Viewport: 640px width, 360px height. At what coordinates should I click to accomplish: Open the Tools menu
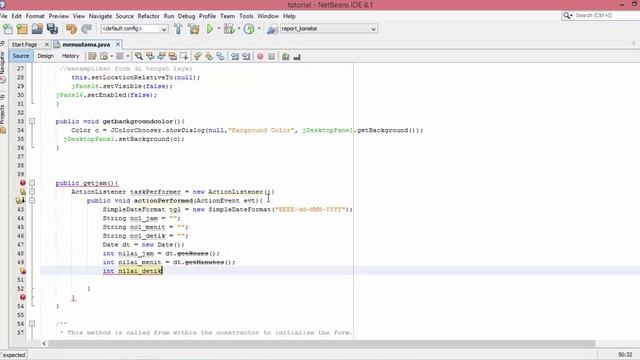pyautogui.click(x=246, y=16)
